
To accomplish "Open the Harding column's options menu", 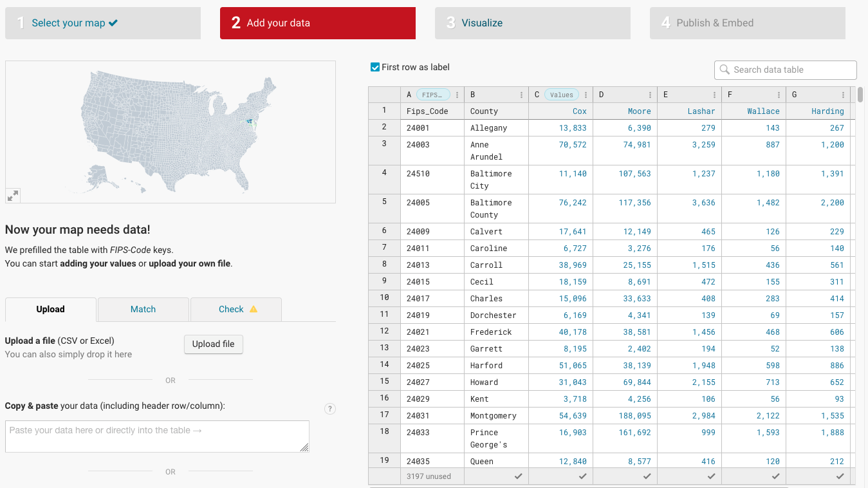I will click(844, 94).
